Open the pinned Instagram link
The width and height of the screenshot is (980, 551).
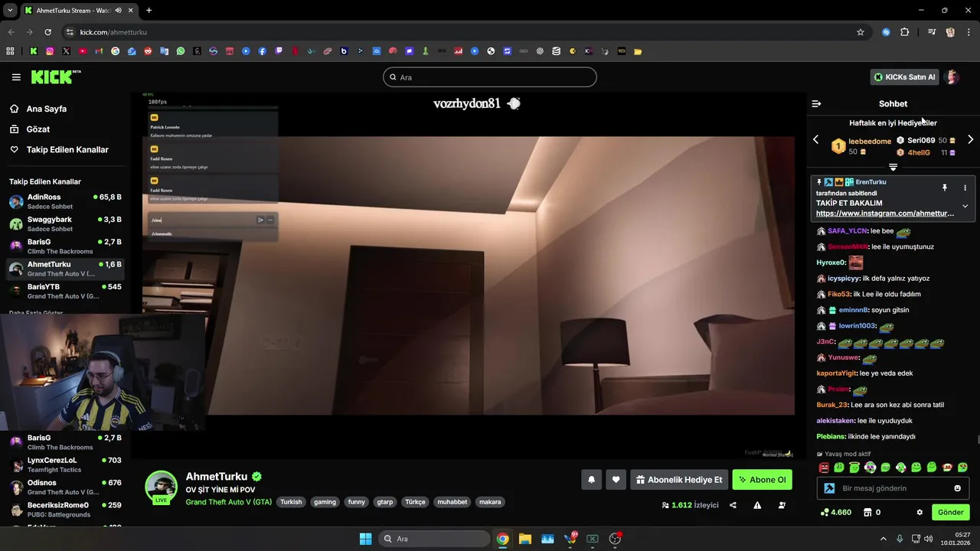[x=884, y=214]
